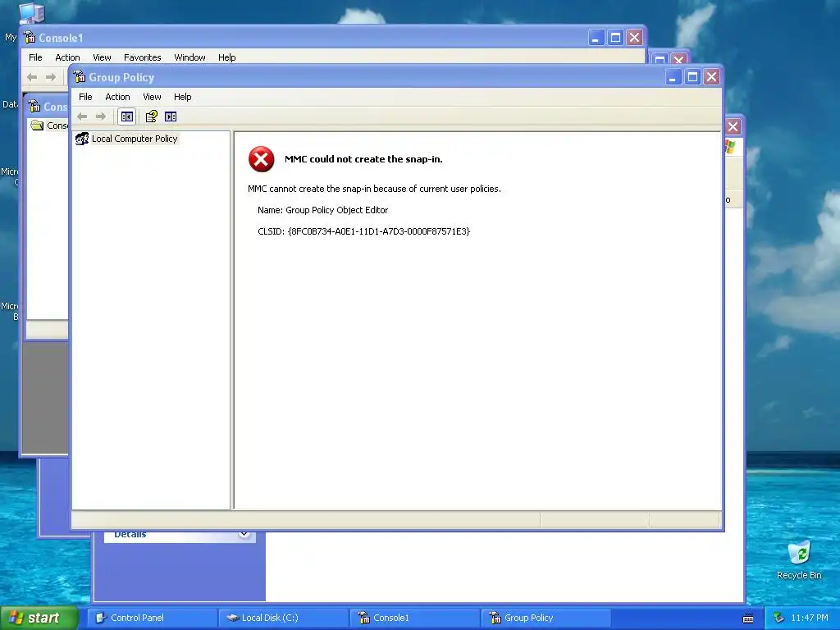This screenshot has width=840, height=630.
Task: Collapse the Details panel chevron
Action: tap(244, 533)
